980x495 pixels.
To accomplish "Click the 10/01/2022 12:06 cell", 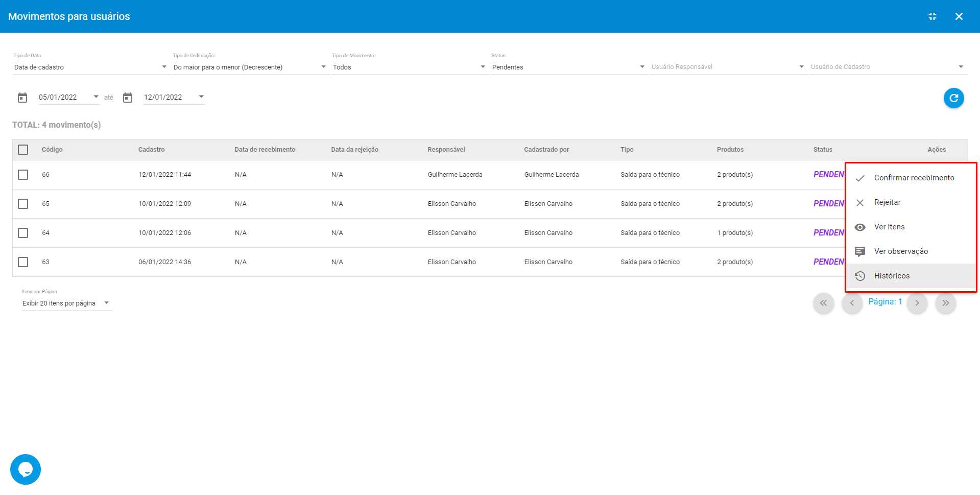I will tap(164, 233).
